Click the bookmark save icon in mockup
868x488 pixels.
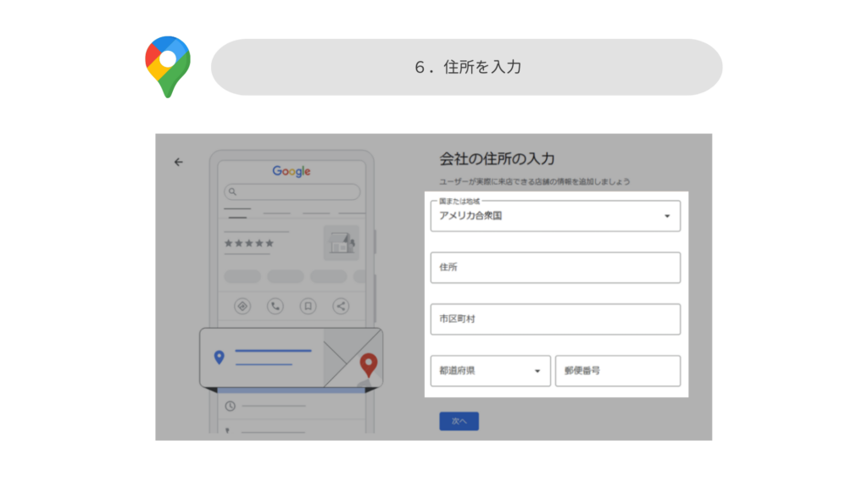[308, 306]
